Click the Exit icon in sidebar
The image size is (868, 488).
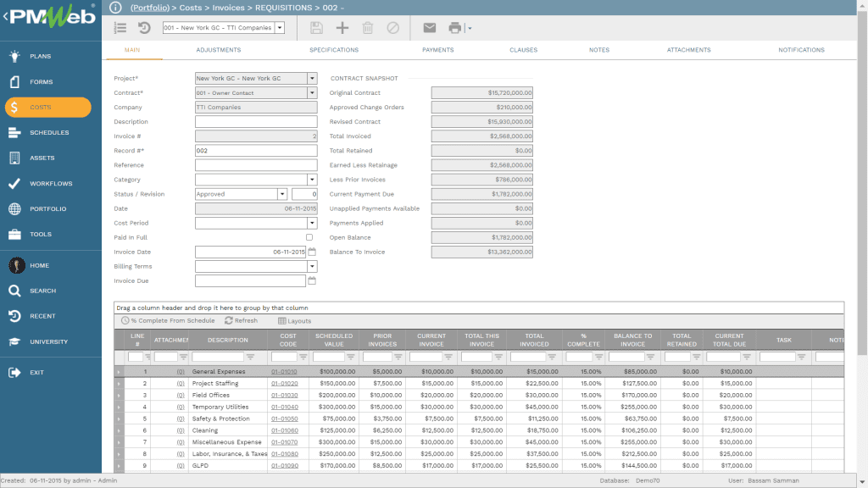[14, 373]
